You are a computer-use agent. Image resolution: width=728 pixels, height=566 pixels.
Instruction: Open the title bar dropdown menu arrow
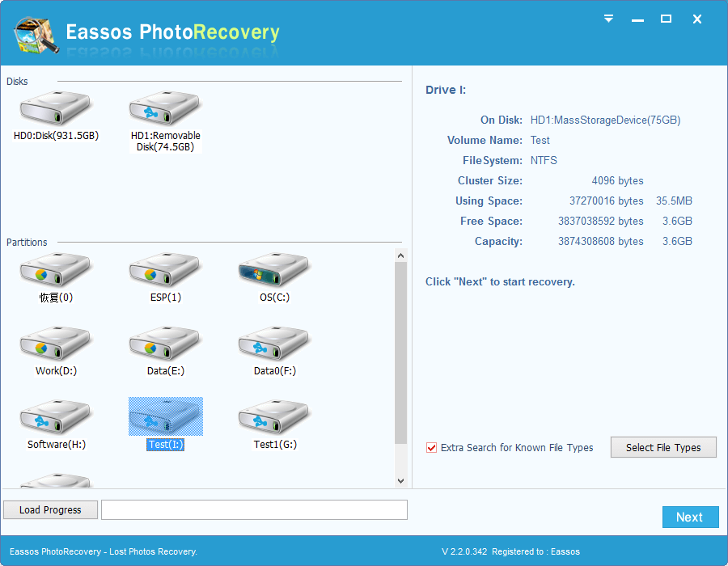pos(608,19)
